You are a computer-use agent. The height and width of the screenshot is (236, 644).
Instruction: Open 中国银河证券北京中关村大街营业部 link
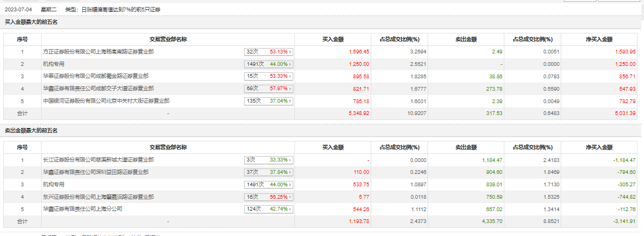coord(106,101)
